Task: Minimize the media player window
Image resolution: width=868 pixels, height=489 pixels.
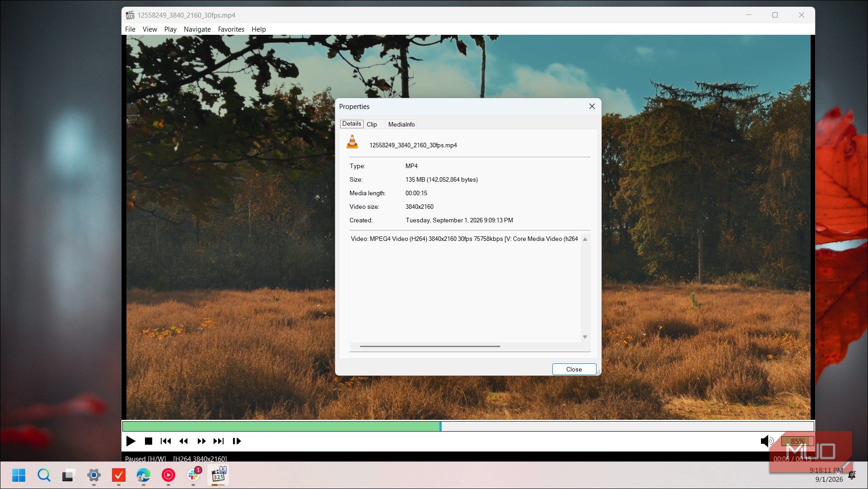Action: point(749,15)
